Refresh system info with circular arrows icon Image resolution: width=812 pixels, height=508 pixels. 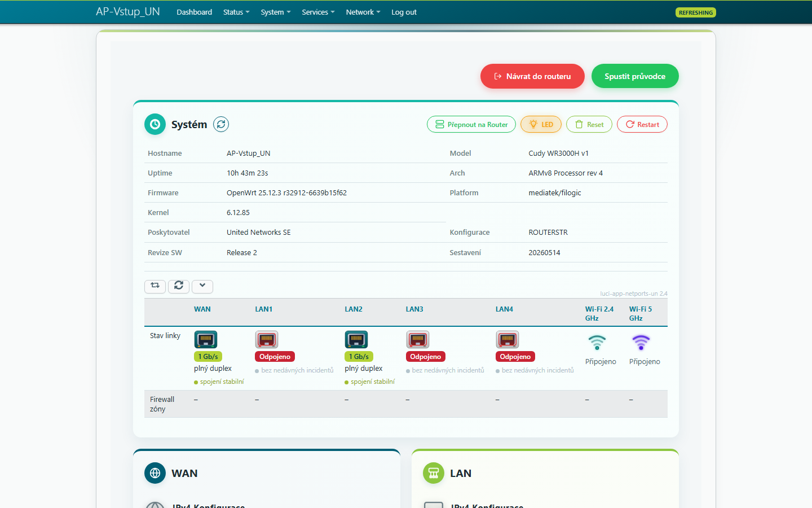pyautogui.click(x=221, y=124)
